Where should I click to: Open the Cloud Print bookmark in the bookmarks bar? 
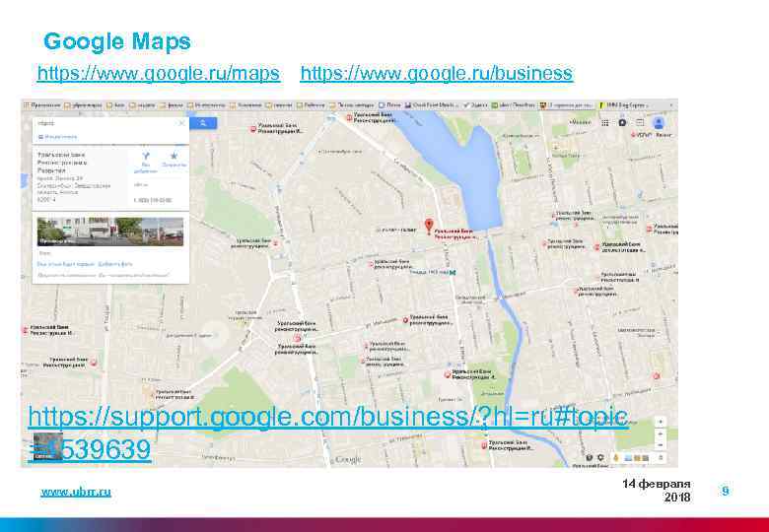coord(432,104)
